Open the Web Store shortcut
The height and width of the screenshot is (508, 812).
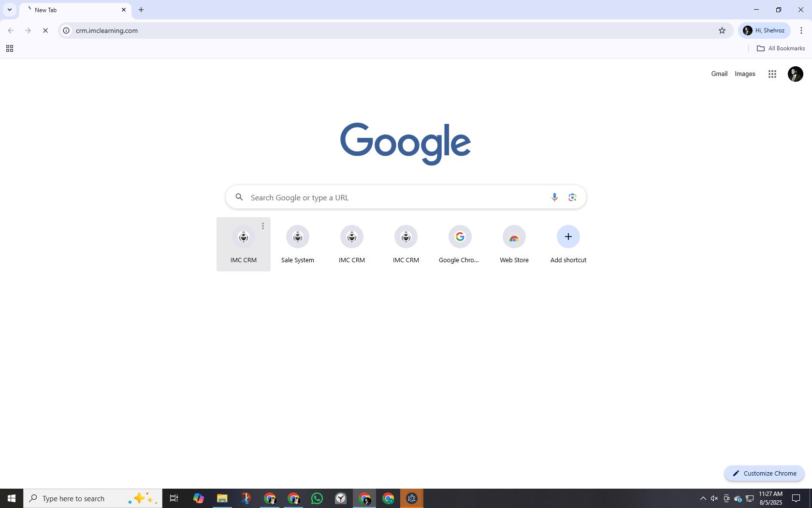coord(514,244)
